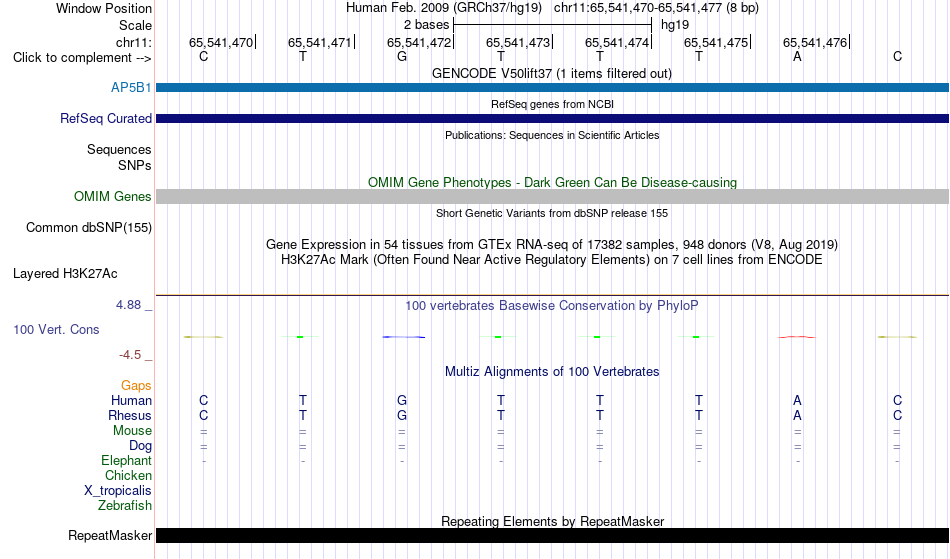
Task: Click the blue AP5B1 gene bar
Action: tap(553, 87)
